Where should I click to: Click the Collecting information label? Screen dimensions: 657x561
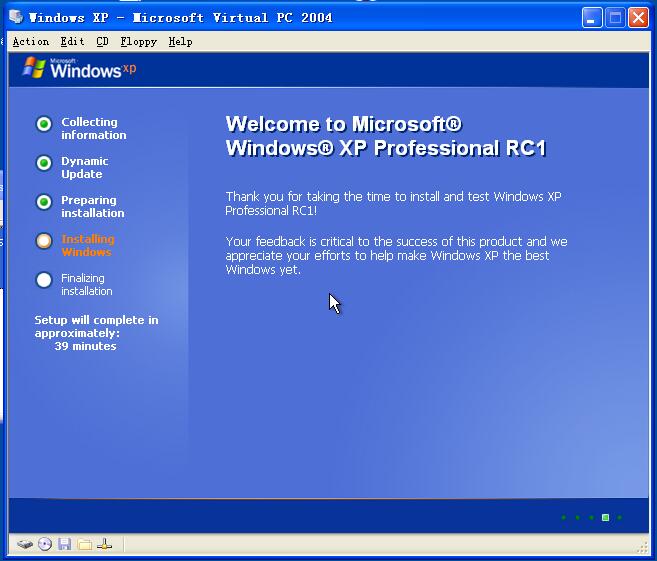point(93,128)
